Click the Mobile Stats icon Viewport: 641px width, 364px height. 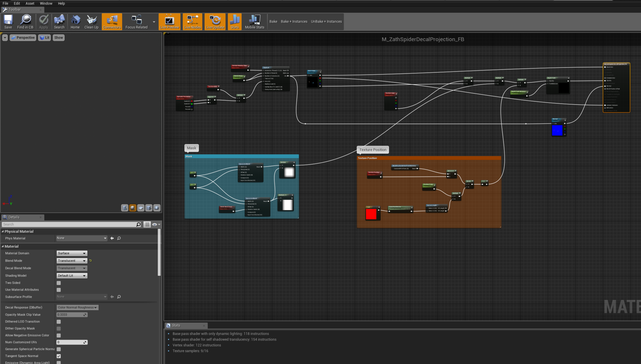254,22
